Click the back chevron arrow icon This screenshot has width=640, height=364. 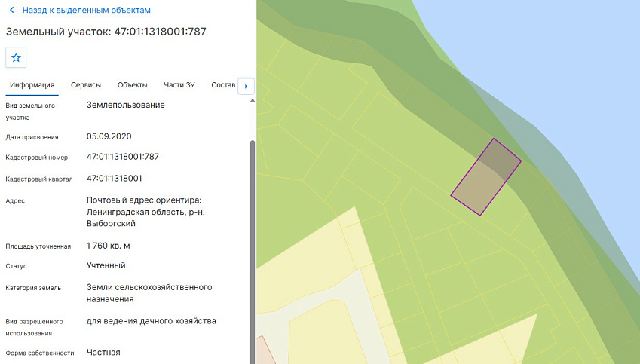[12, 10]
